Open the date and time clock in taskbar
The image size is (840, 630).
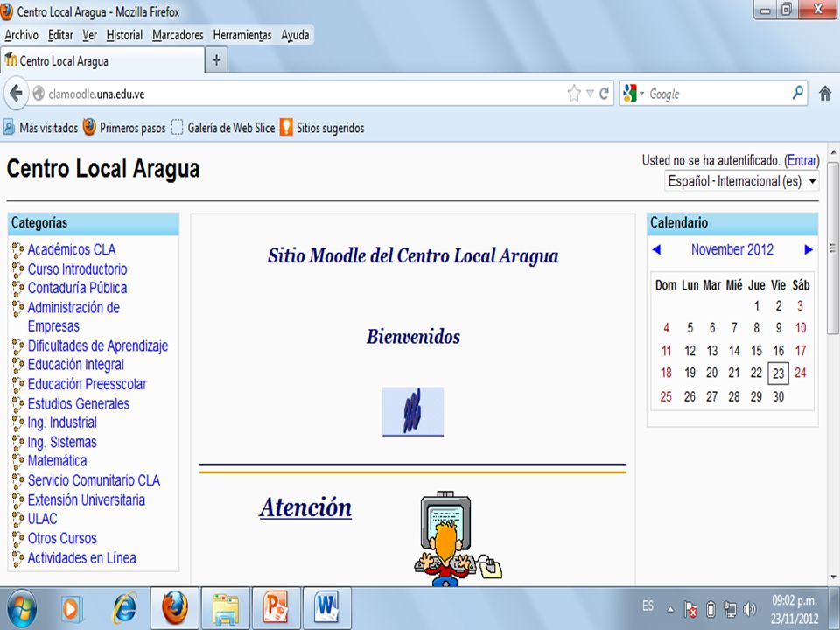[x=794, y=609]
